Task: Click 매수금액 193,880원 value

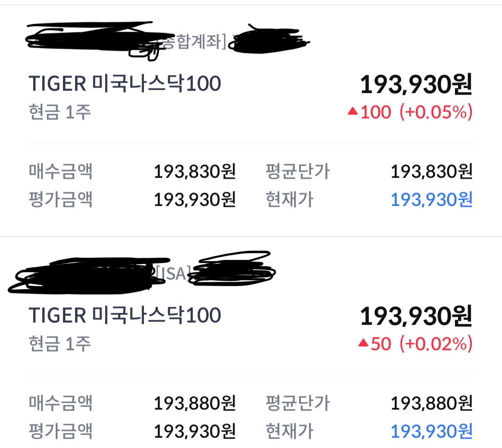Action: tap(195, 403)
